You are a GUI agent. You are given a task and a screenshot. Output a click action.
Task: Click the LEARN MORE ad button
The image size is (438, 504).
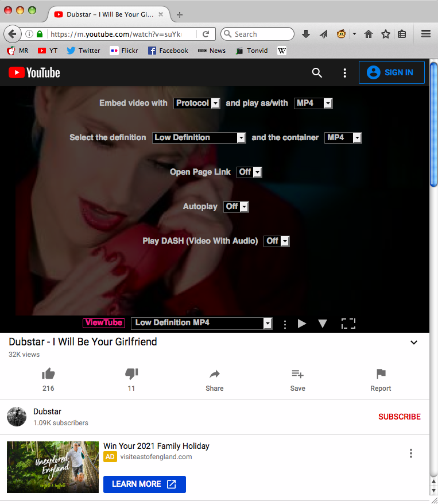tap(145, 484)
